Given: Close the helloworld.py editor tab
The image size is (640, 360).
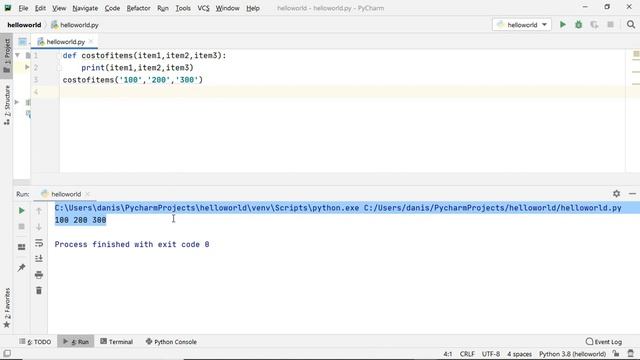Looking at the screenshot, I should click(x=91, y=41).
